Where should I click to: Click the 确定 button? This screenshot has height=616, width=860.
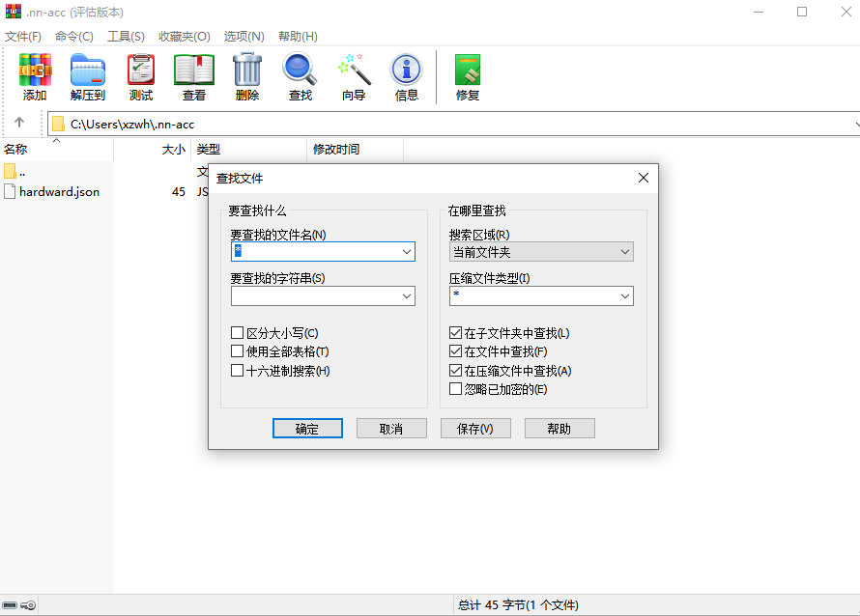(x=307, y=429)
